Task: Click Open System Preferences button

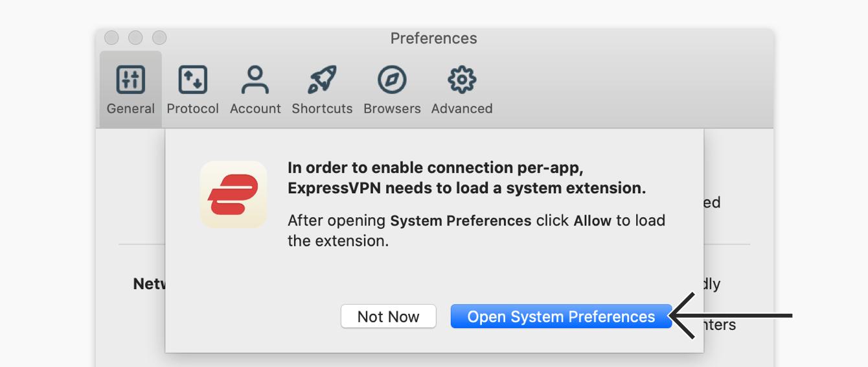Action: tap(561, 316)
